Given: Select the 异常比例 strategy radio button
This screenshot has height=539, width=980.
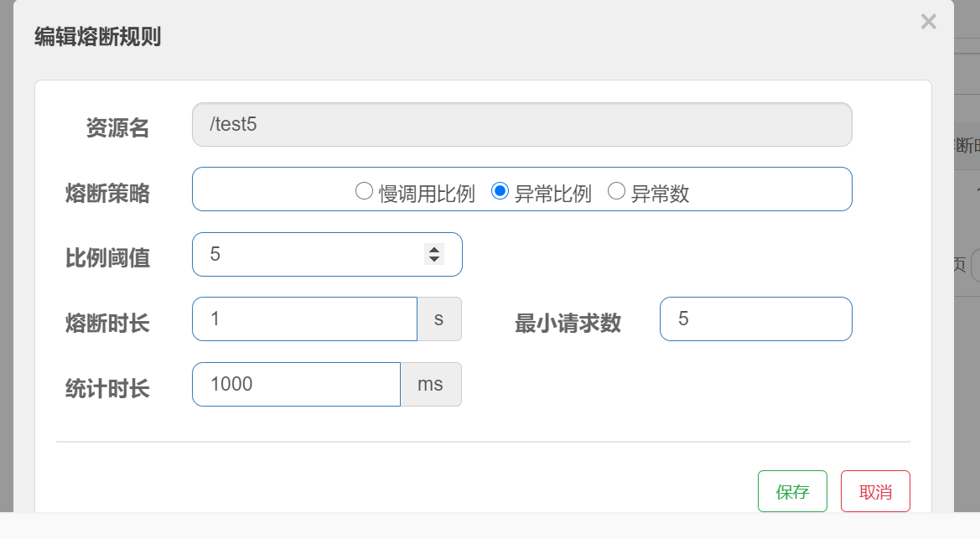Looking at the screenshot, I should tap(500, 192).
